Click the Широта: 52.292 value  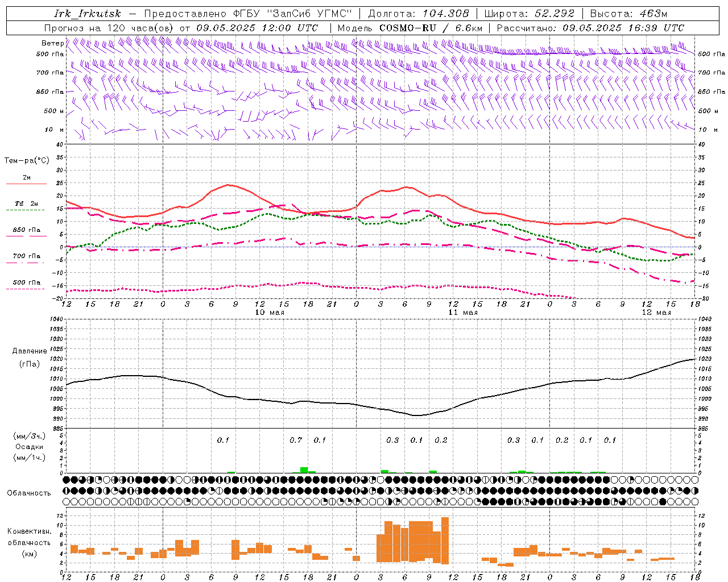(530, 14)
